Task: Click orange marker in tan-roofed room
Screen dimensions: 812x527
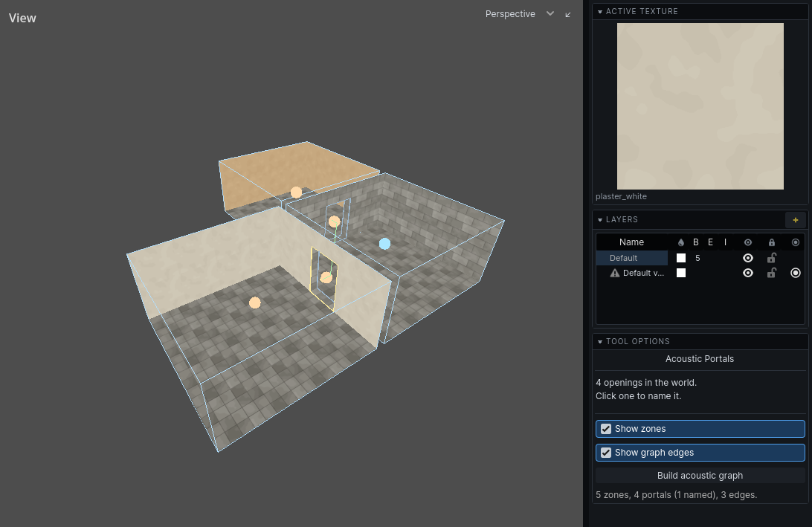Action: click(296, 193)
